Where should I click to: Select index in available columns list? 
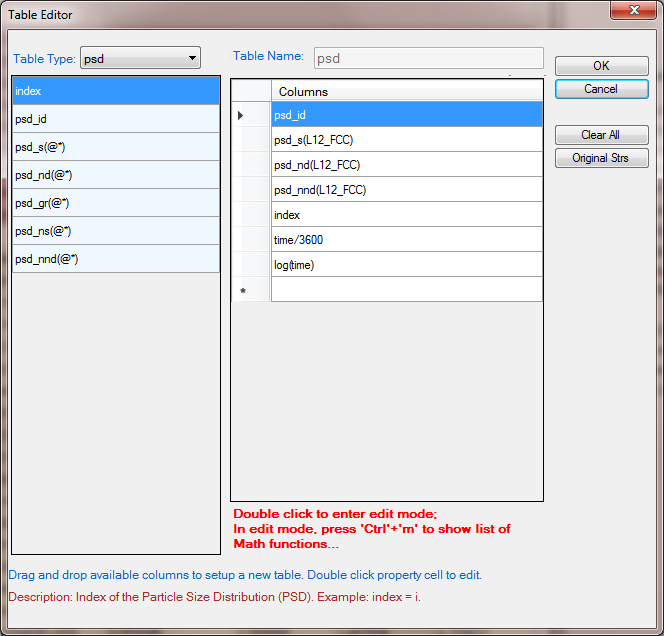tap(116, 91)
